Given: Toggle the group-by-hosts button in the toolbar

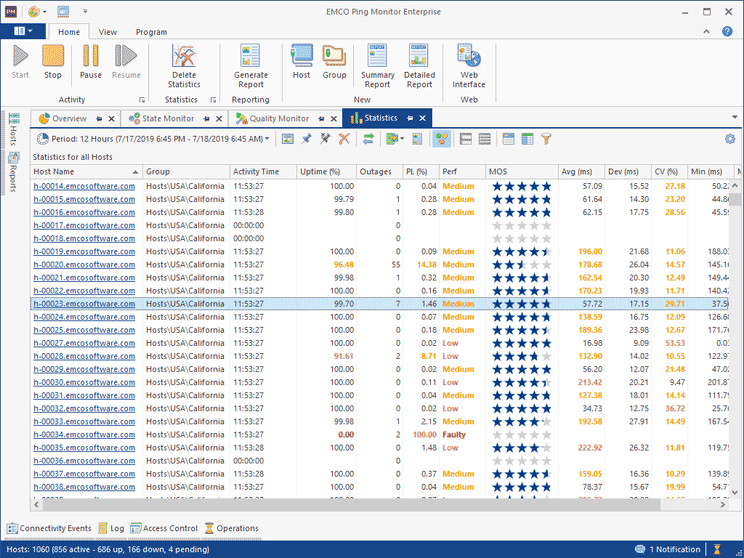Looking at the screenshot, I should click(442, 139).
